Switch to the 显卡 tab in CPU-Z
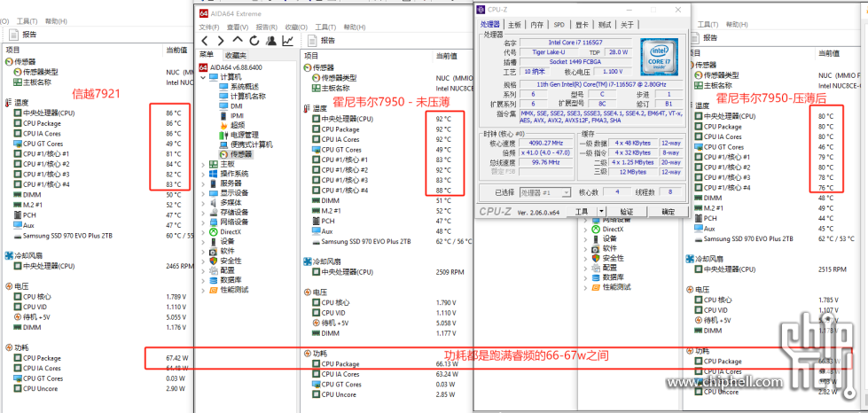 (582, 25)
